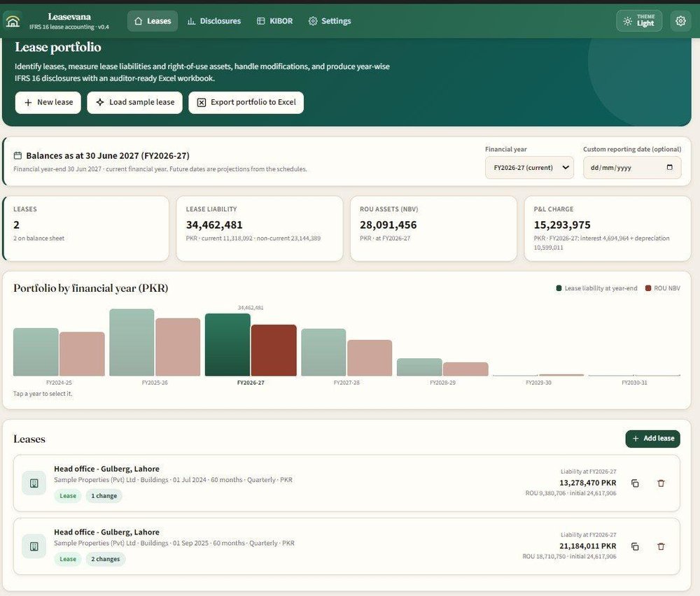Click the FY2029-30 year label

point(538,383)
